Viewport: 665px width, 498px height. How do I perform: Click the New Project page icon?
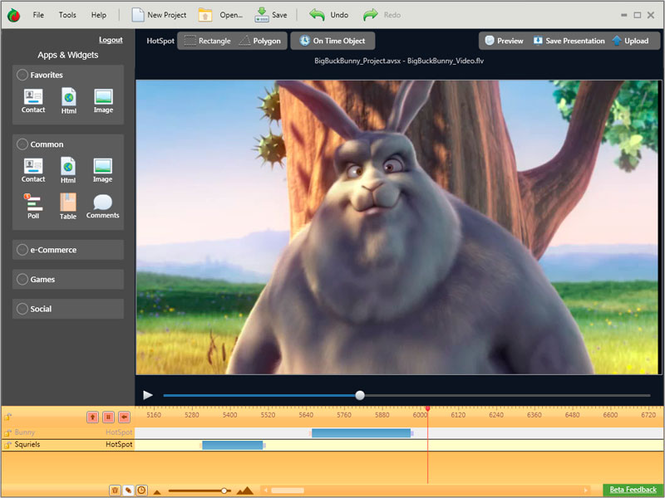tap(137, 15)
